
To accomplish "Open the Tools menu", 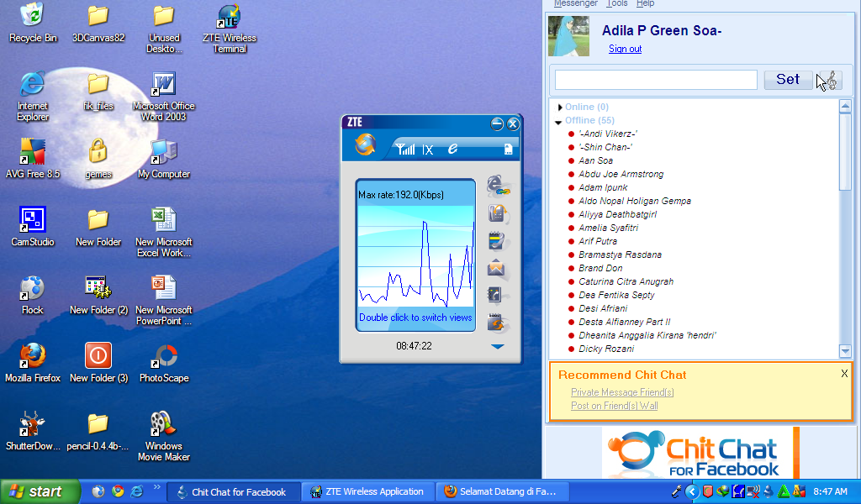I will pyautogui.click(x=617, y=4).
